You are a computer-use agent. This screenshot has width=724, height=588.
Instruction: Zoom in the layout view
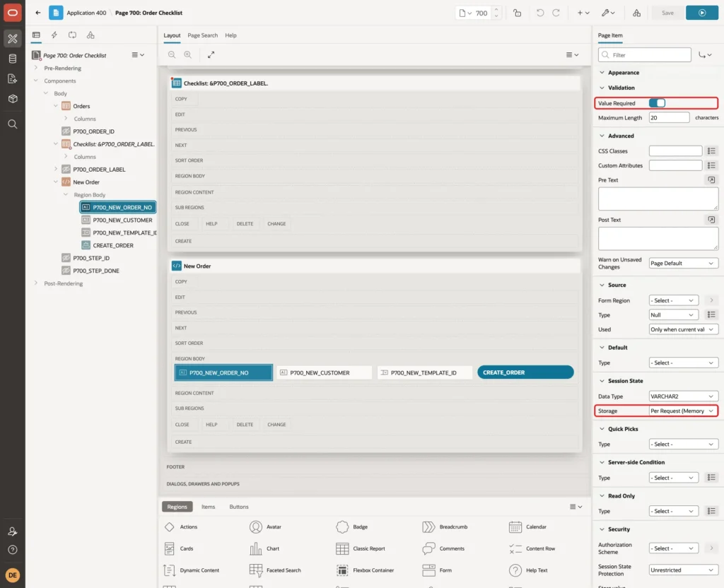click(x=188, y=55)
